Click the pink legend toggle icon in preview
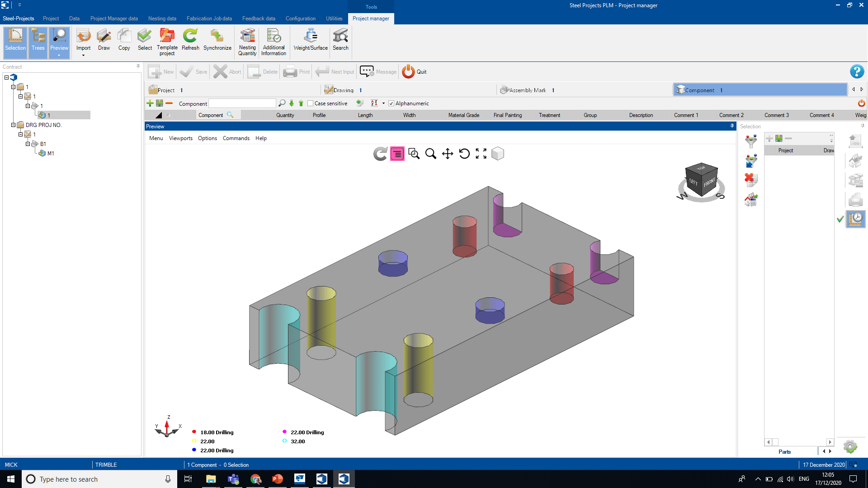868x488 pixels. [397, 154]
